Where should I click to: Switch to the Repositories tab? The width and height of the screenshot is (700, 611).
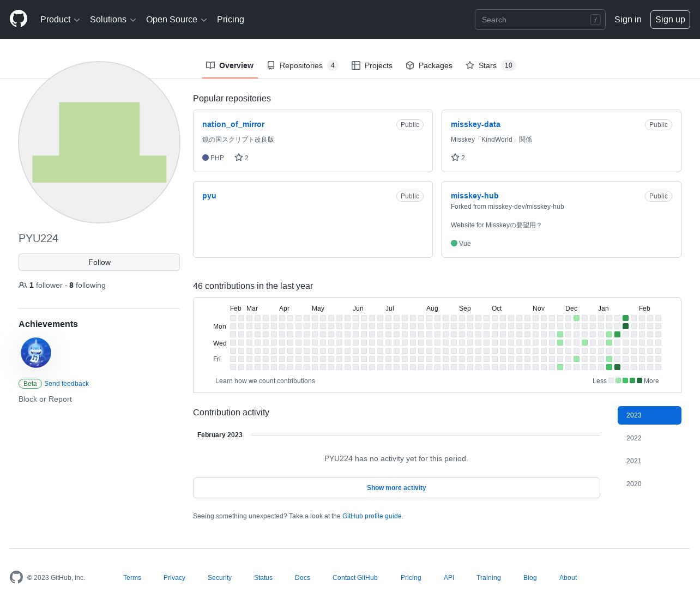[303, 65]
